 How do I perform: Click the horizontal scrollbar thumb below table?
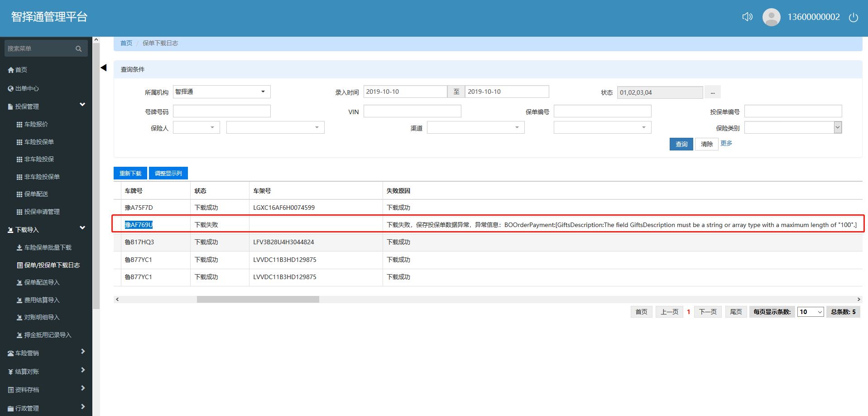click(x=258, y=300)
